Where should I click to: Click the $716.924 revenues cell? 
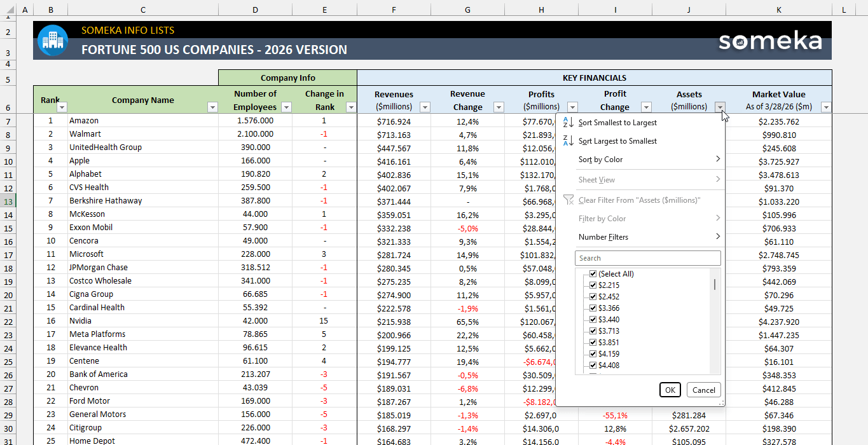394,121
